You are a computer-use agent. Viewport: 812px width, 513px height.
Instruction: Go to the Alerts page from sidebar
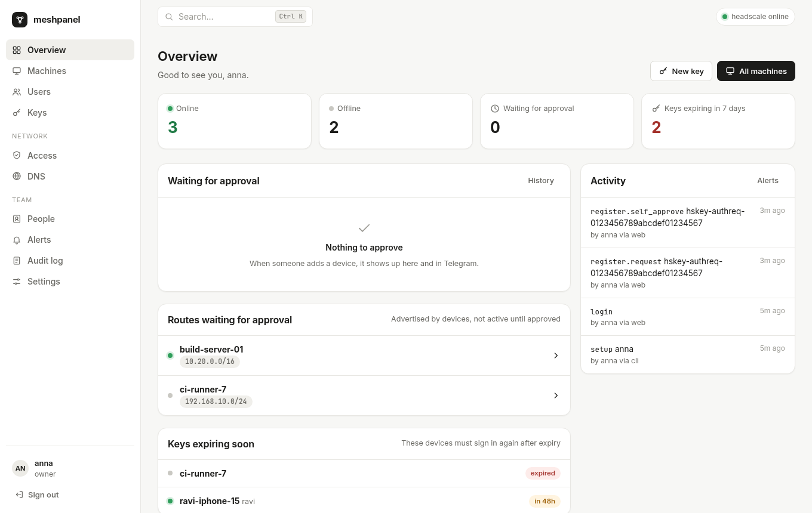(70, 240)
